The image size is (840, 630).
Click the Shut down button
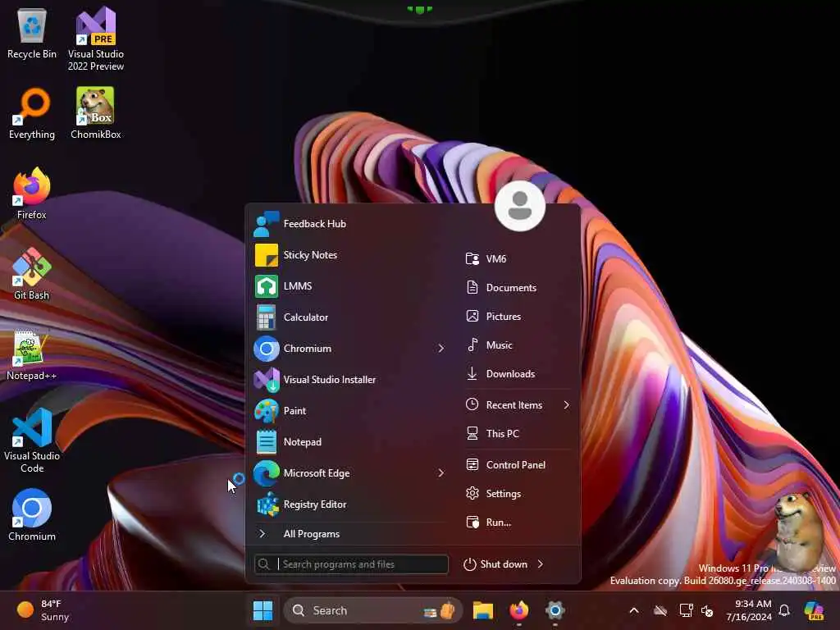click(495, 564)
